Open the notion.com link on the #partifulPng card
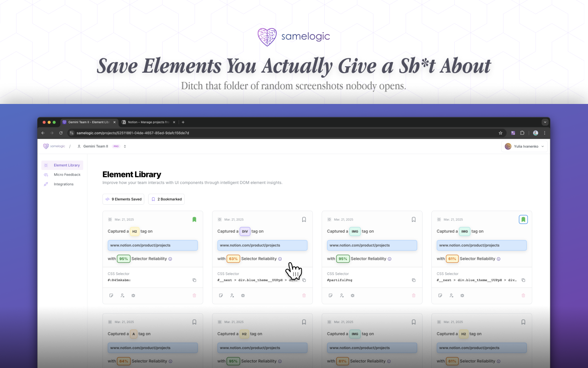Screen dimensions: 588x368 372,245
